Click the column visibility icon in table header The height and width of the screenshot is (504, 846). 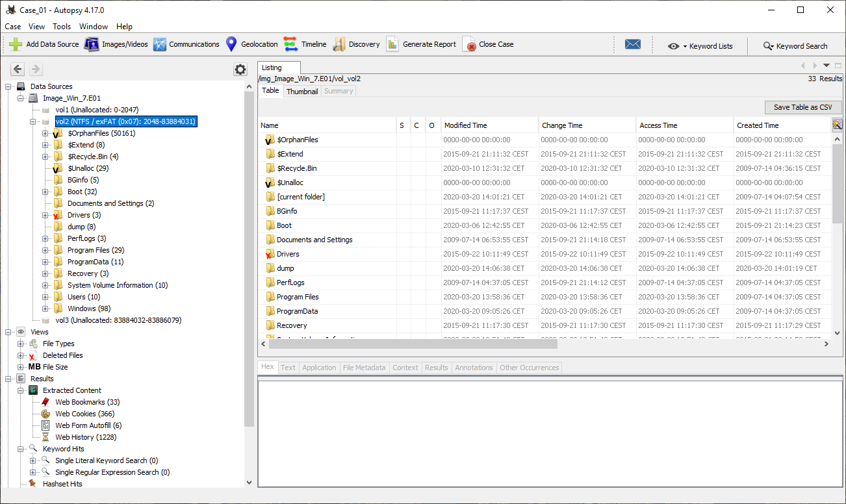pyautogui.click(x=837, y=124)
